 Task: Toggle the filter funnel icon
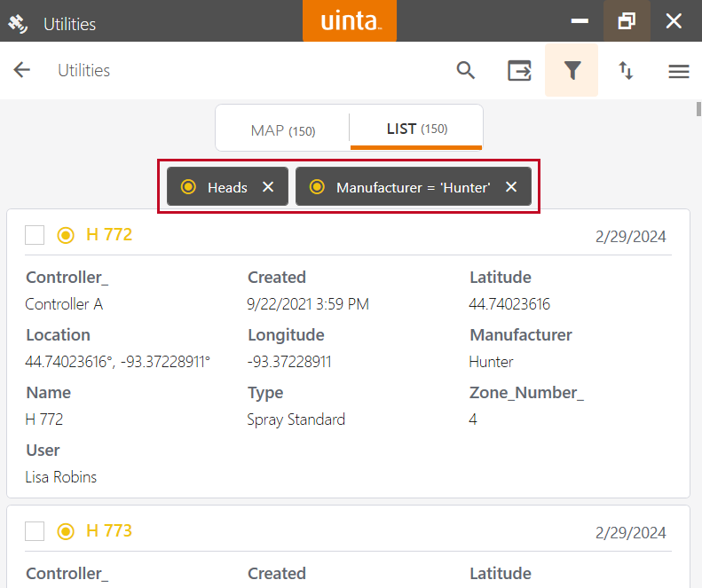coord(572,70)
